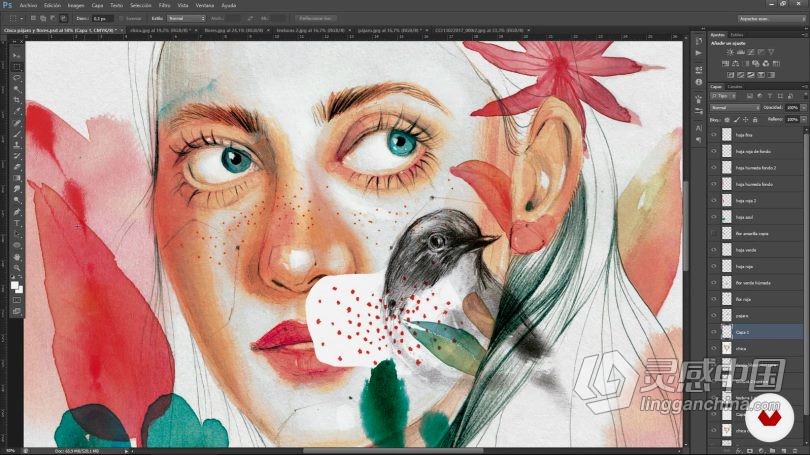Toggle Quick Mask mode icon

17,300
